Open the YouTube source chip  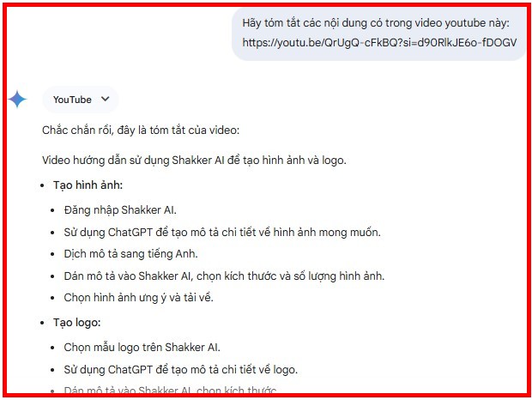point(81,100)
